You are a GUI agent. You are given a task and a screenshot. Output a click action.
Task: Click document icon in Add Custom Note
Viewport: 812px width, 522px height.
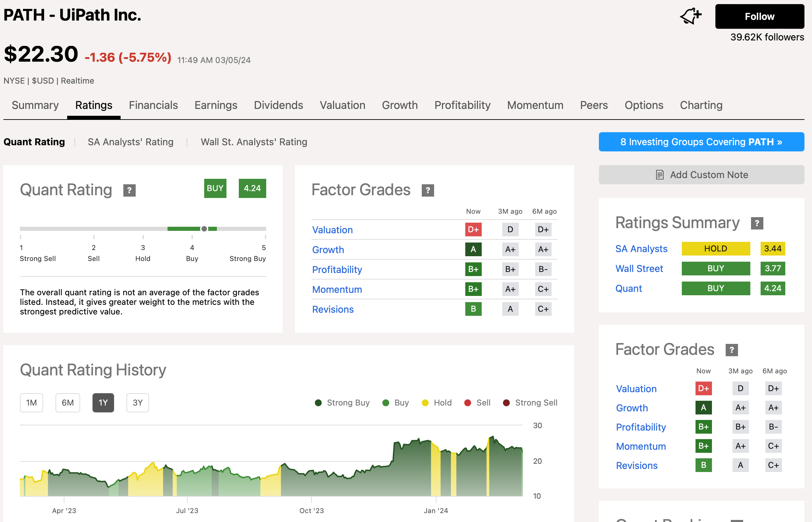[660, 175]
